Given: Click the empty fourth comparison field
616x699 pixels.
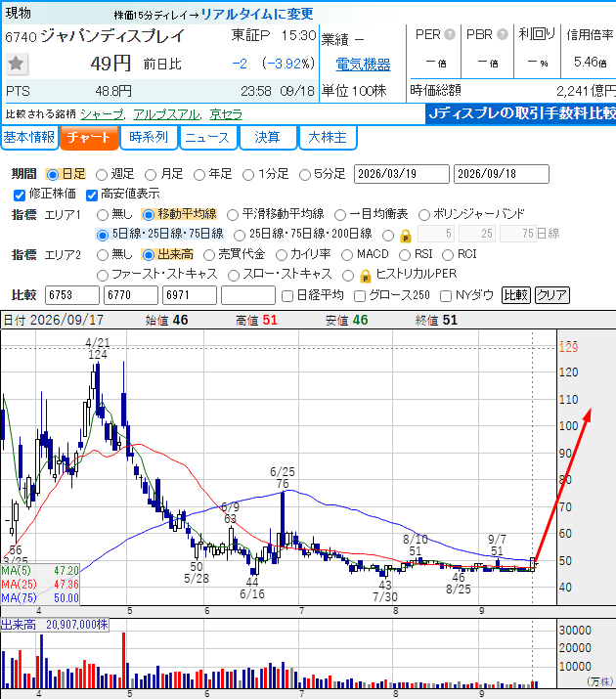Looking at the screenshot, I should (x=248, y=295).
